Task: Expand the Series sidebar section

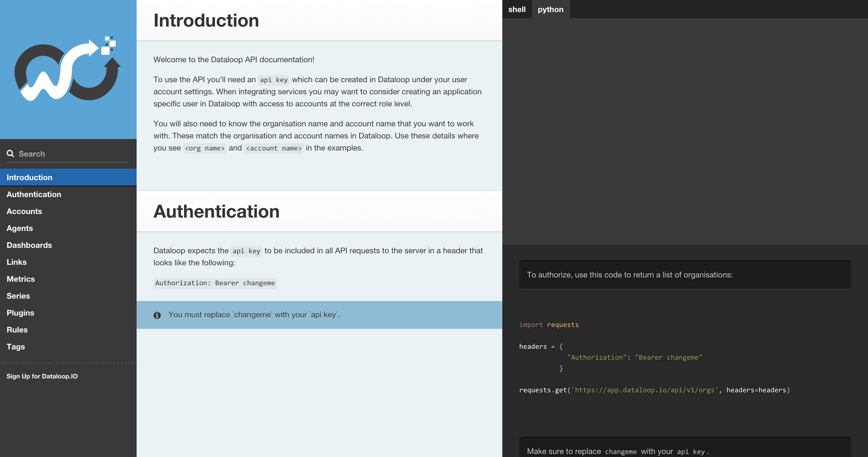Action: point(18,295)
